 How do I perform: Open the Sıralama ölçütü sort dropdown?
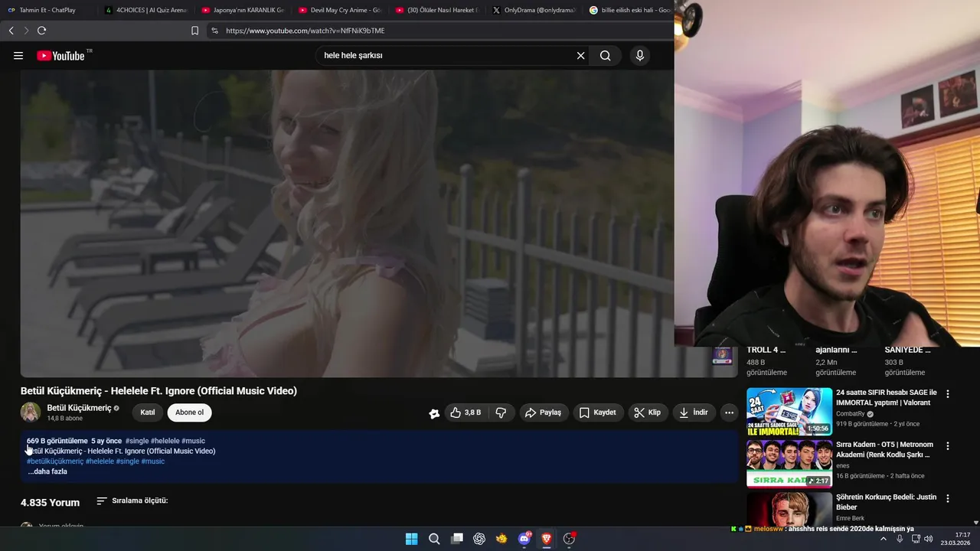tap(132, 501)
